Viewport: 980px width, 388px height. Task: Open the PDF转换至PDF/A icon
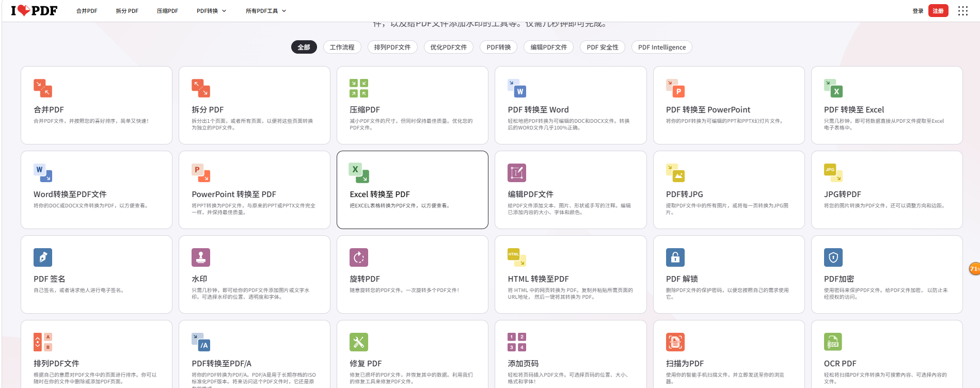[x=201, y=342]
